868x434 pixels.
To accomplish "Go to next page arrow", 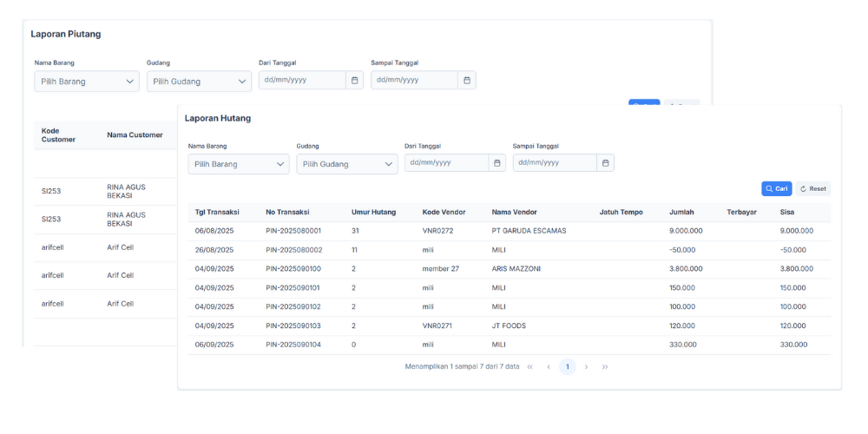I will pyautogui.click(x=586, y=367).
